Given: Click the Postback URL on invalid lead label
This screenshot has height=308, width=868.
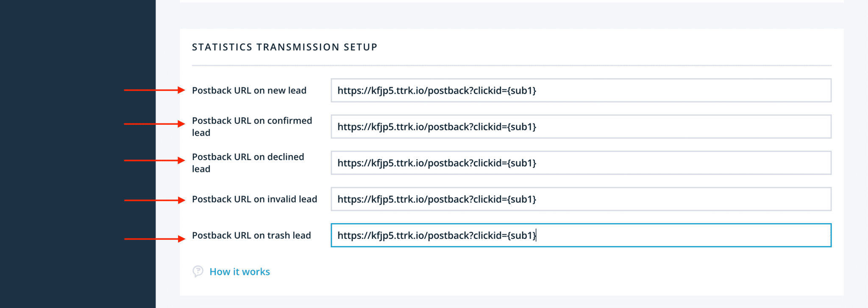Looking at the screenshot, I should click(x=255, y=199).
